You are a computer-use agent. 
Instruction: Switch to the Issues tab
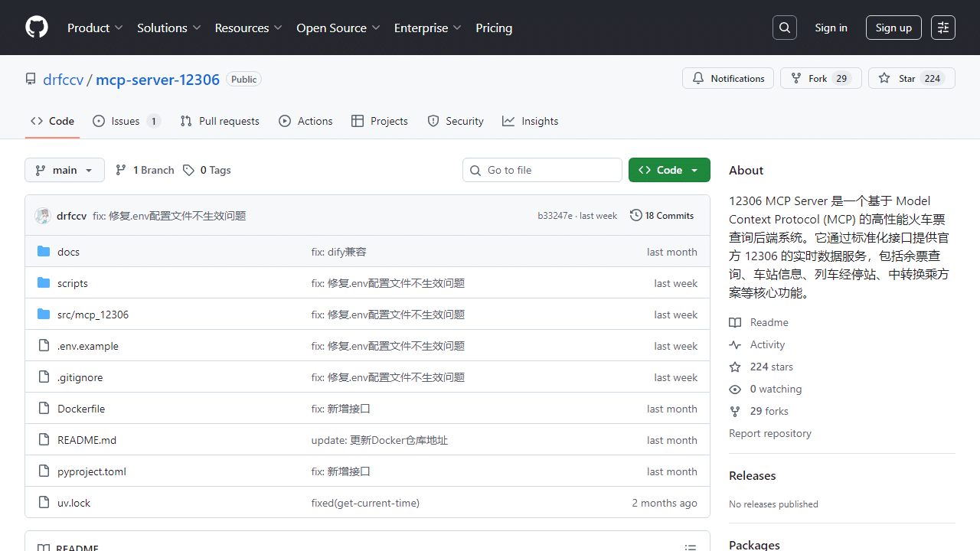pyautogui.click(x=126, y=121)
